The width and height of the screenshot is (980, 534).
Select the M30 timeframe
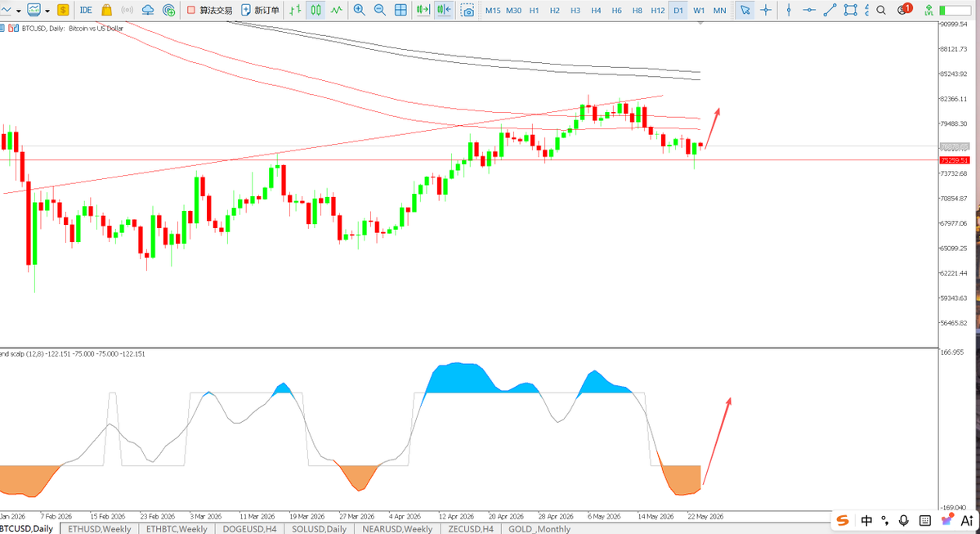pos(514,11)
